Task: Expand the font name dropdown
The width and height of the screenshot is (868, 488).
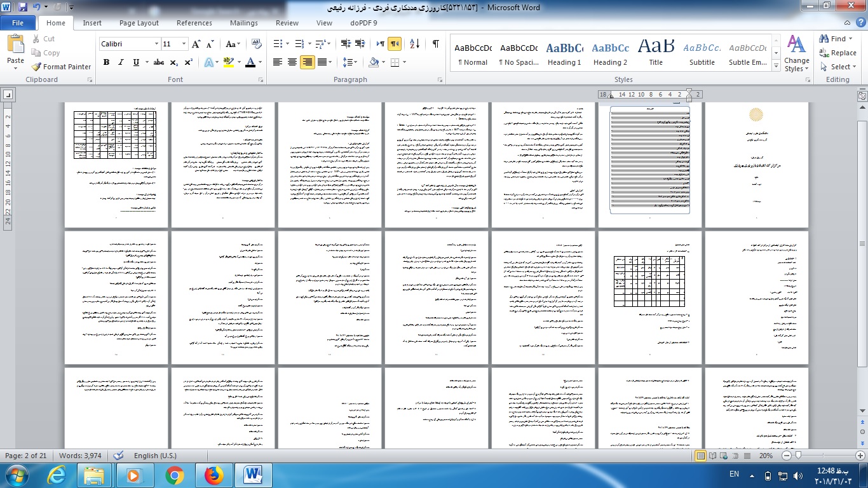Action: [156, 44]
